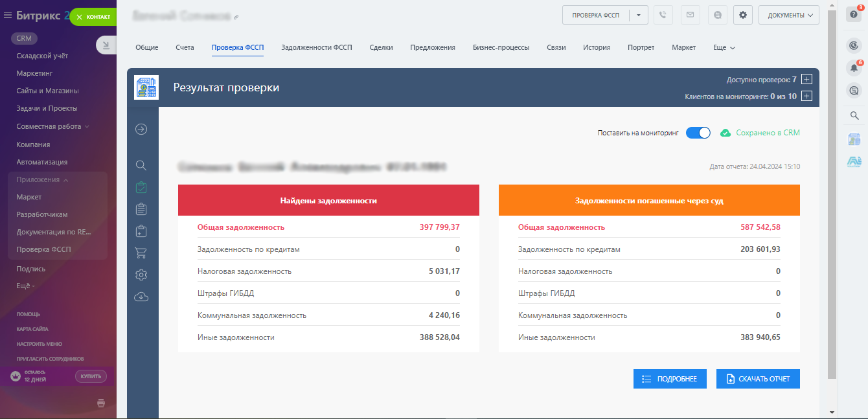Viewport: 868px width, 419px height.
Task: Open the 'Сделки' tab
Action: (x=381, y=47)
